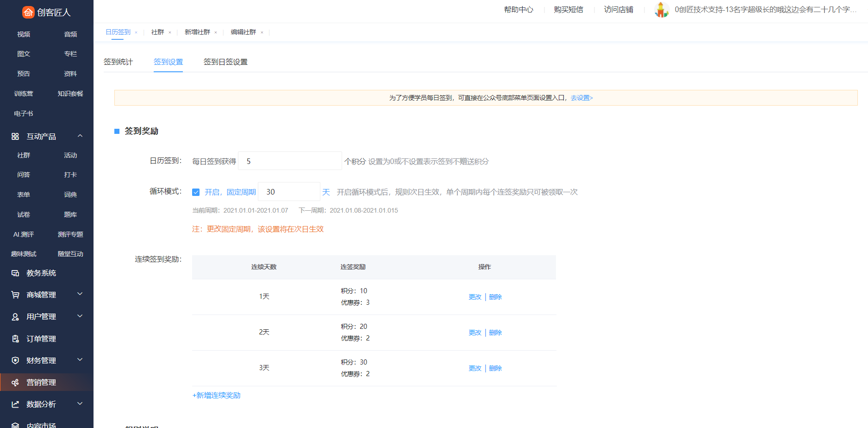
Task: Uncheck the 循环模式 开启 checkbox
Action: point(196,192)
